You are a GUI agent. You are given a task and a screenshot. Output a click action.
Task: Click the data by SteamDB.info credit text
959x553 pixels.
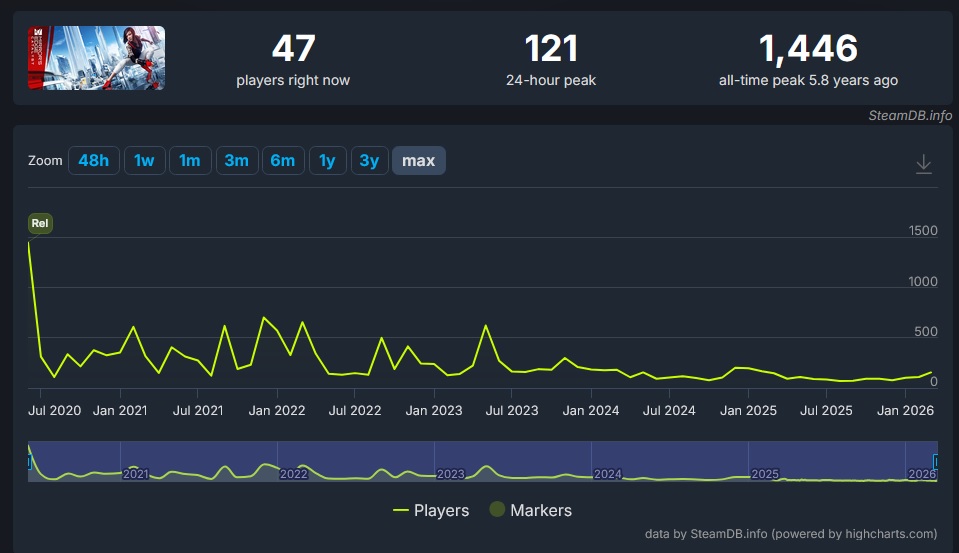click(x=791, y=534)
